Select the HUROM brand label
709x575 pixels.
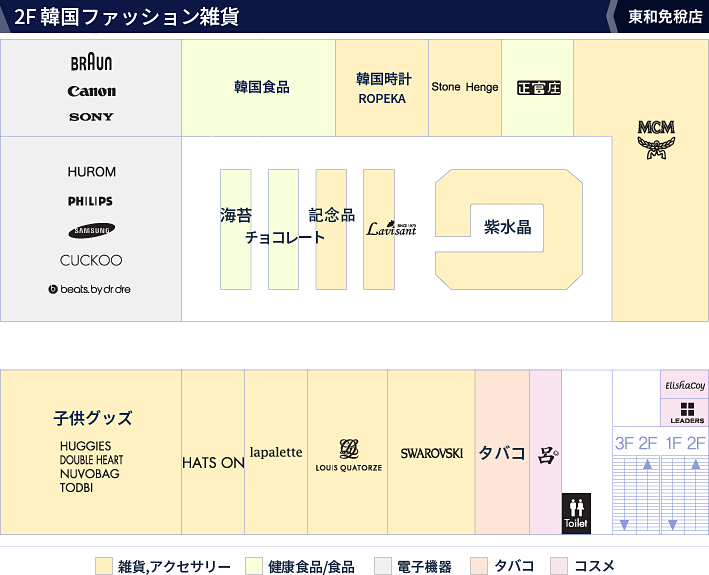92,172
